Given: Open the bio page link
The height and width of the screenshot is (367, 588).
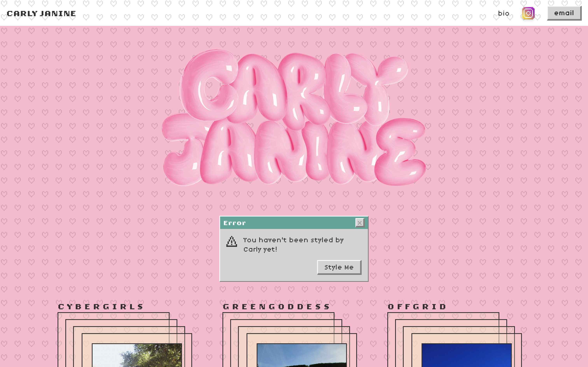Looking at the screenshot, I should pos(504,13).
